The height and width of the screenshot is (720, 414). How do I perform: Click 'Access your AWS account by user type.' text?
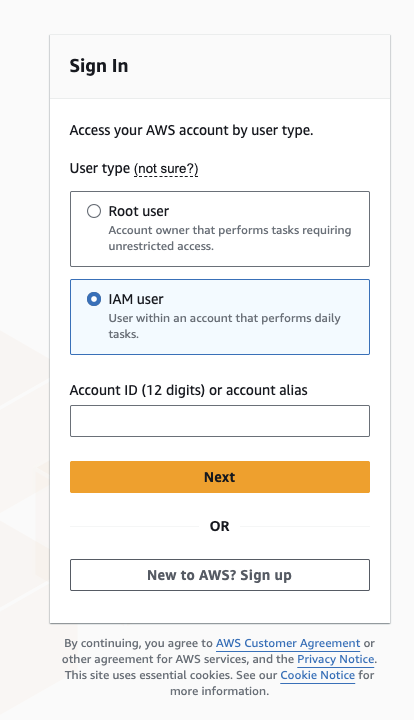coord(191,131)
